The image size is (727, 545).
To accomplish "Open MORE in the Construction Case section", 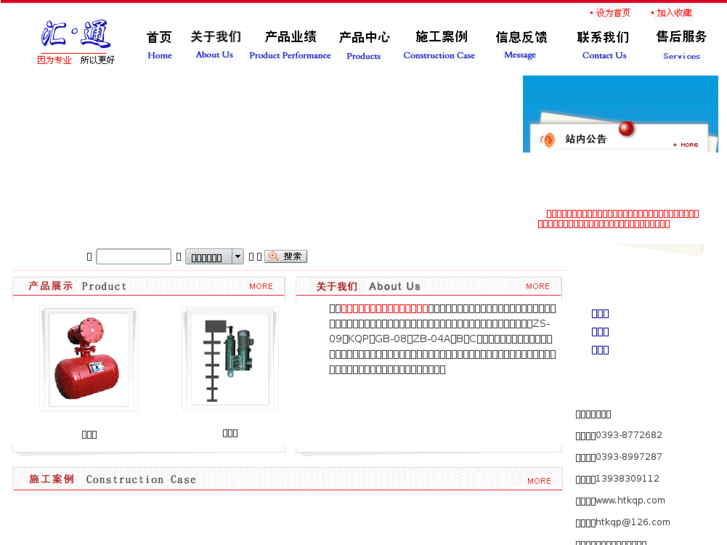I will click(539, 481).
